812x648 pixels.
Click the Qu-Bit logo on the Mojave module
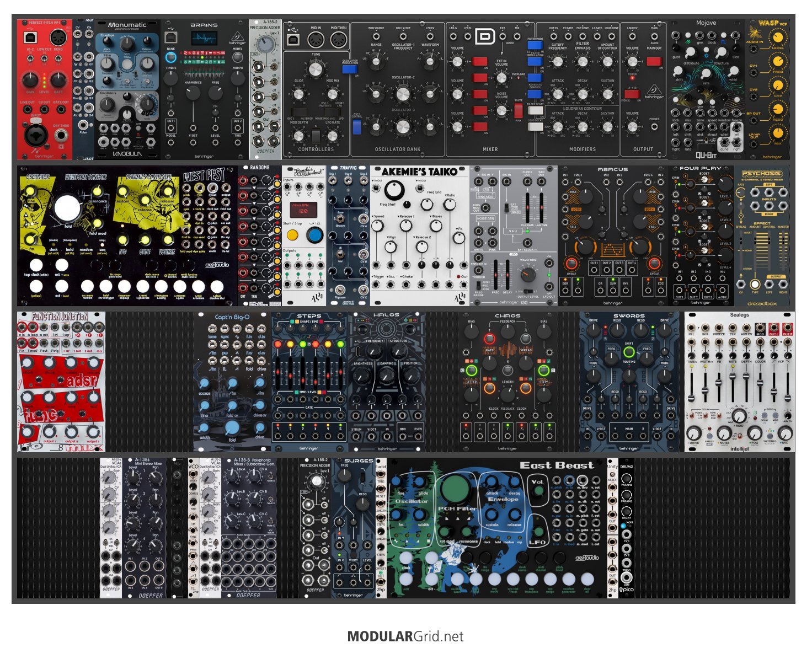click(x=706, y=155)
